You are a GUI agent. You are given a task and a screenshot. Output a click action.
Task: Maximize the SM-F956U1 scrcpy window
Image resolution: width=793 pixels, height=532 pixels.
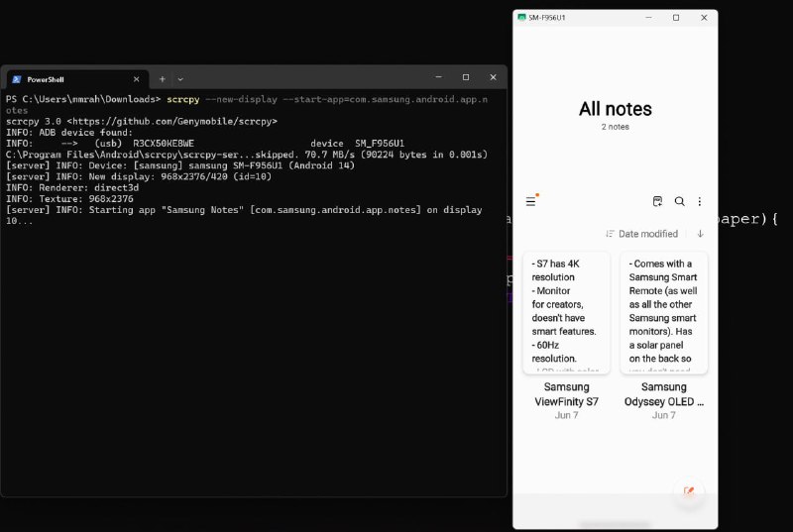click(x=676, y=18)
